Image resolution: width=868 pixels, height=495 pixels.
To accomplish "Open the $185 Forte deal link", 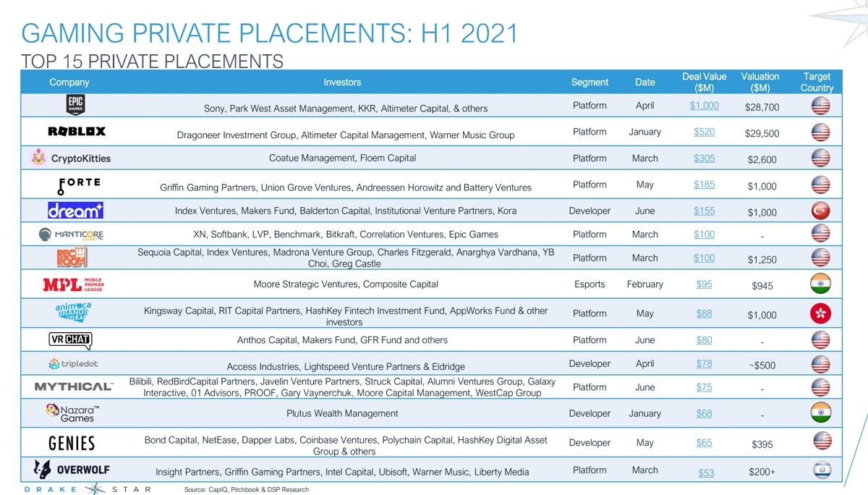I will click(x=704, y=184).
